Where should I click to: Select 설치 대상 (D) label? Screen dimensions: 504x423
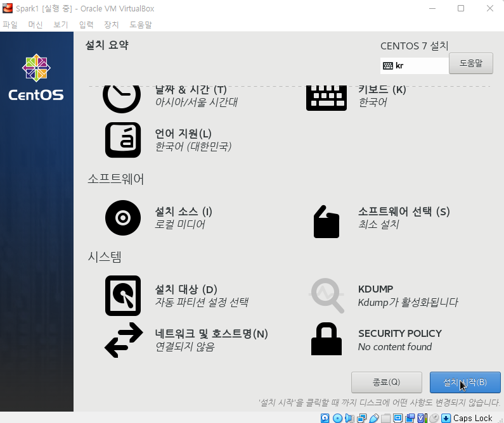pyautogui.click(x=186, y=289)
